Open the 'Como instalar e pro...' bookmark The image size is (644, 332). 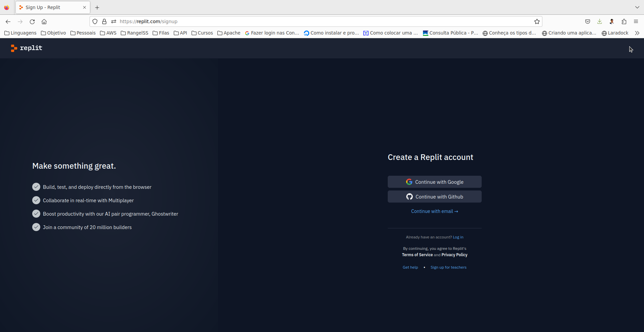331,33
